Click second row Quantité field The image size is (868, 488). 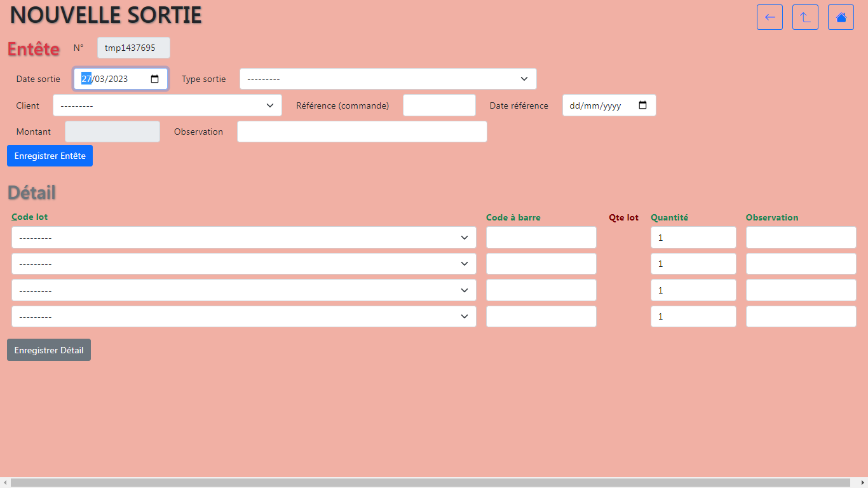(693, 264)
